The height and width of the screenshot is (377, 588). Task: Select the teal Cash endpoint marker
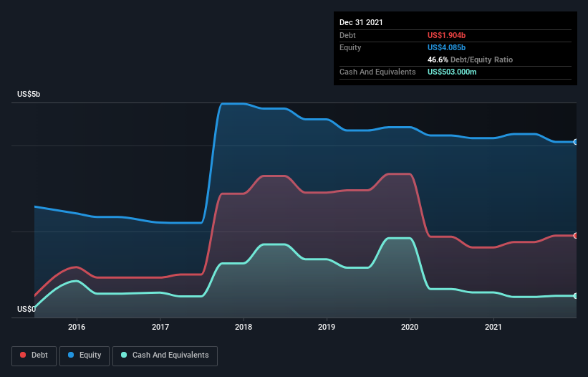click(x=576, y=296)
